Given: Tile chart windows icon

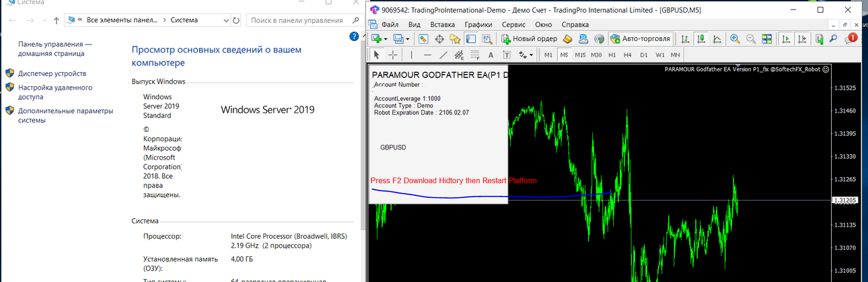Looking at the screenshot, I should 766,38.
